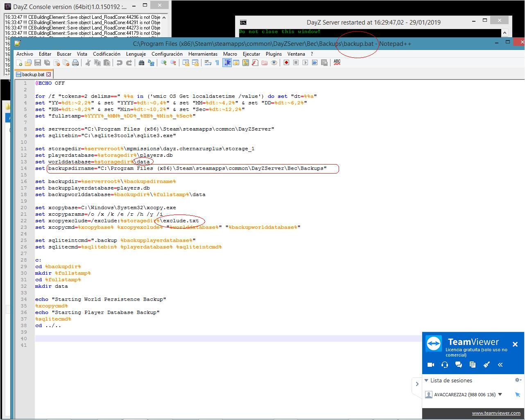Open Find with the binoculars icon
The image size is (525, 420).
point(141,63)
